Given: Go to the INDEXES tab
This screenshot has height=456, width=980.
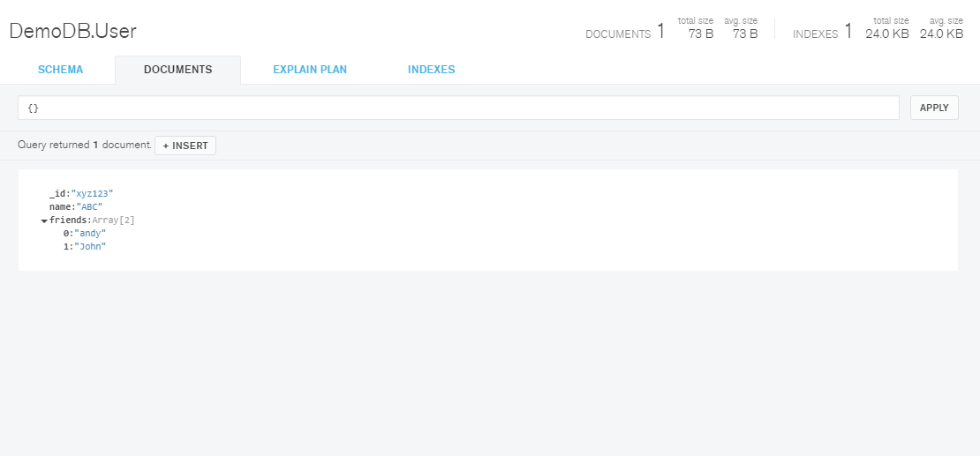Looking at the screenshot, I should coord(431,70).
